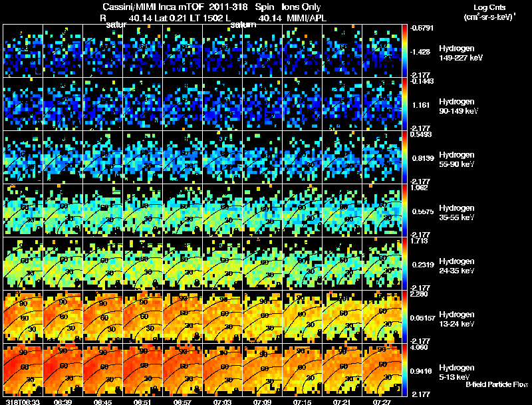The width and height of the screenshot is (532, 405).
Task: Click the 0.5575 color scale value
Action: point(423,211)
